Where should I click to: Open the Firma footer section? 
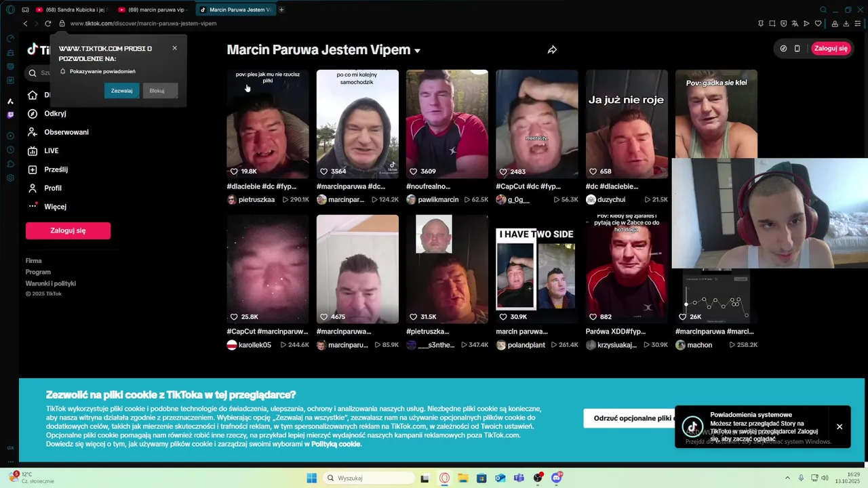click(x=34, y=261)
